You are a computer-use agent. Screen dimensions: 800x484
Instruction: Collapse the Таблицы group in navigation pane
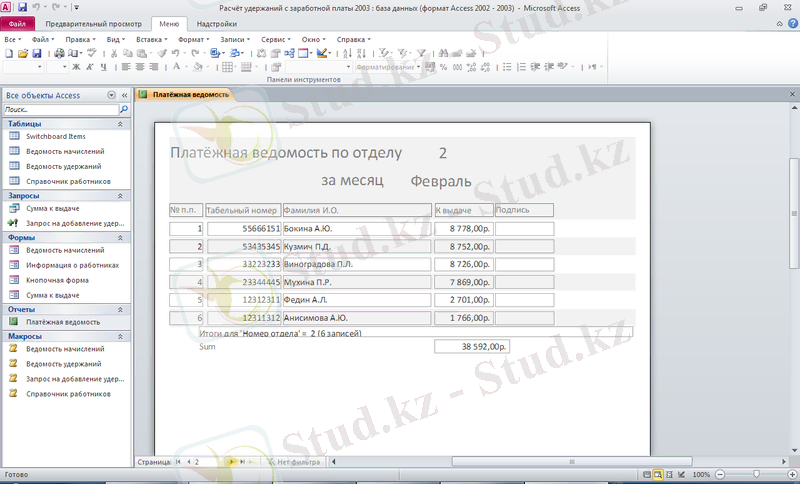pos(120,123)
